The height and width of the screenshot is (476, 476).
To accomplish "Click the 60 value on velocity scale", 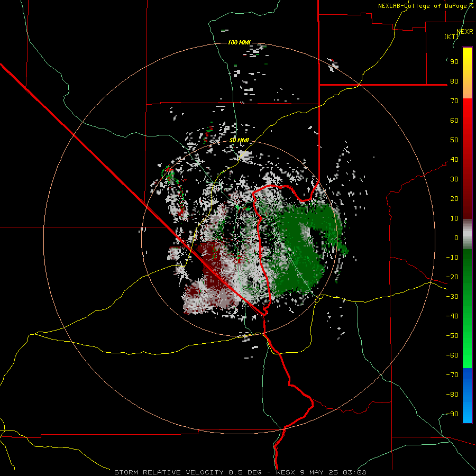I will coord(454,120).
